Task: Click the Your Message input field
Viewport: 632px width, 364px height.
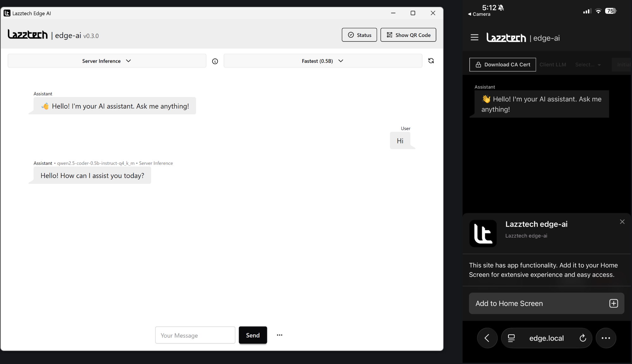Action: click(x=195, y=335)
